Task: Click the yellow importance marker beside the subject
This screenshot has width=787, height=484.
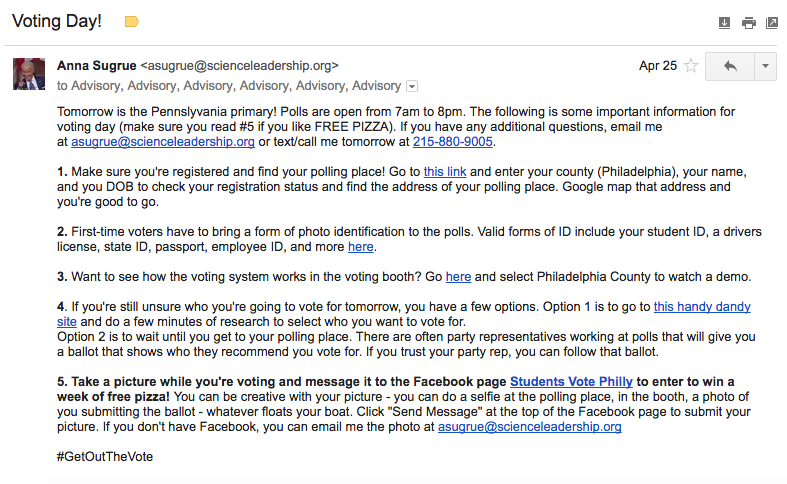Action: (x=131, y=21)
